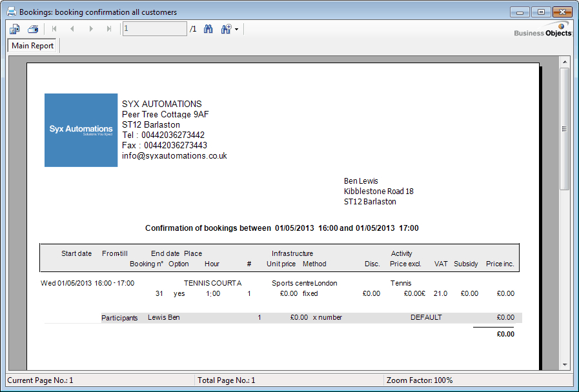Open Find Text binoculars tool

[208, 29]
